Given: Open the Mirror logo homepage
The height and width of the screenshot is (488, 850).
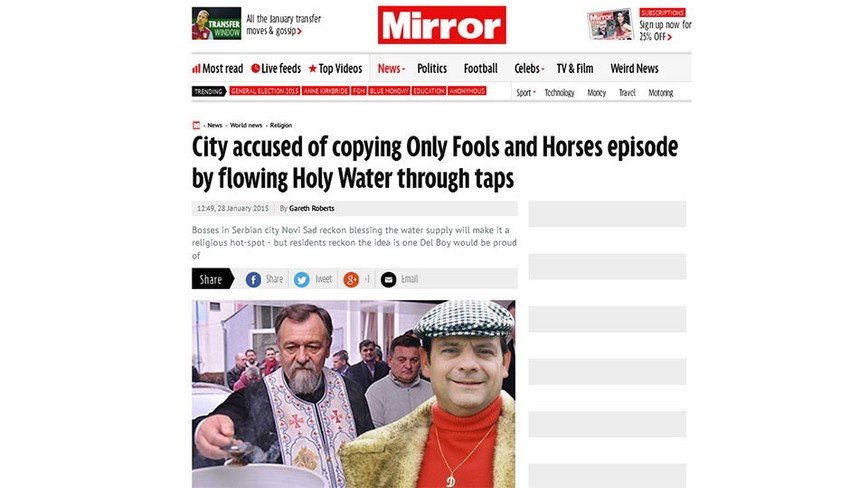Looking at the screenshot, I should (442, 25).
